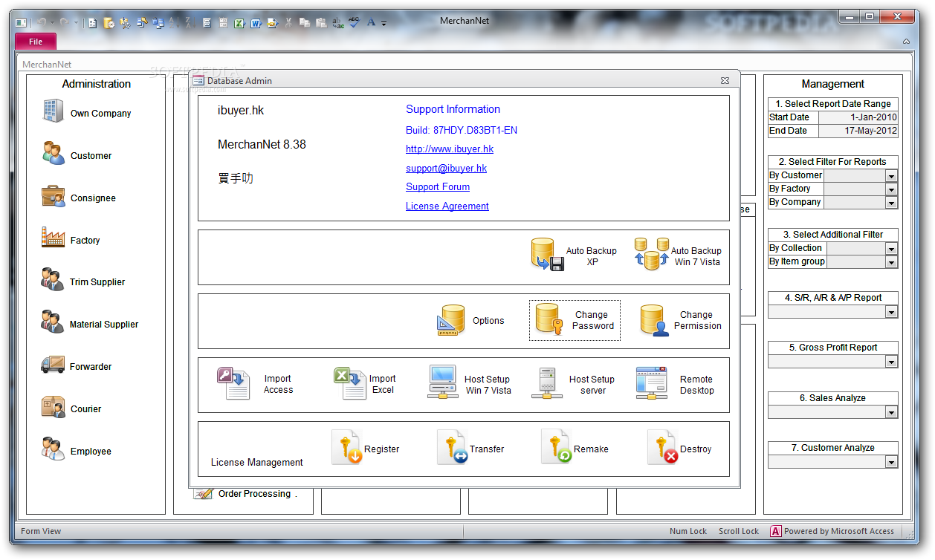Open Order Processing behind the dialog
Image resolution: width=935 pixels, height=560 pixels.
coord(245,493)
